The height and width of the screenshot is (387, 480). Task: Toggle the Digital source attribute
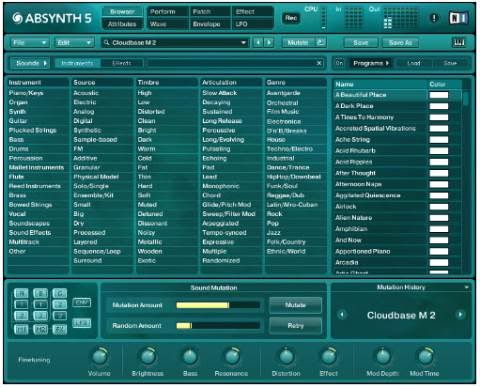point(83,121)
